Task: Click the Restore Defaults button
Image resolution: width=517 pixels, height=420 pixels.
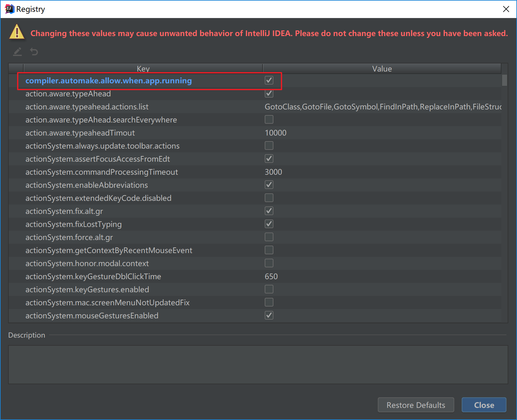Action: coord(416,405)
